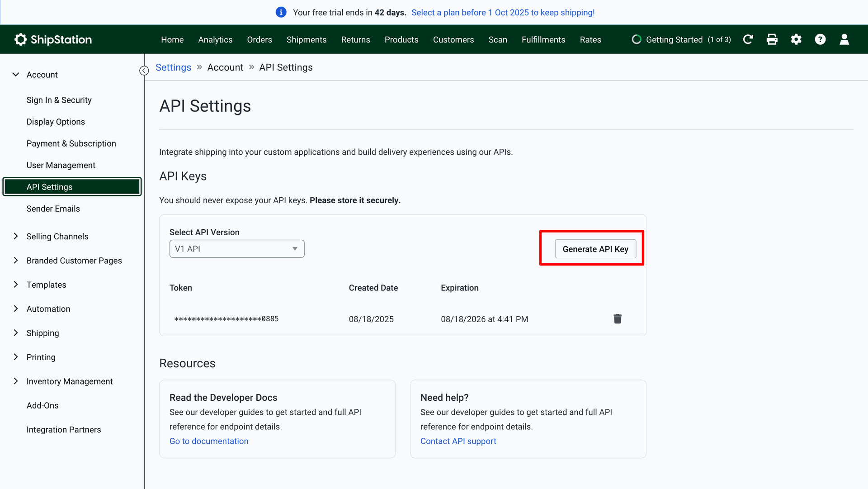The image size is (868, 489).
Task: Open the printer icon in header
Action: (772, 39)
